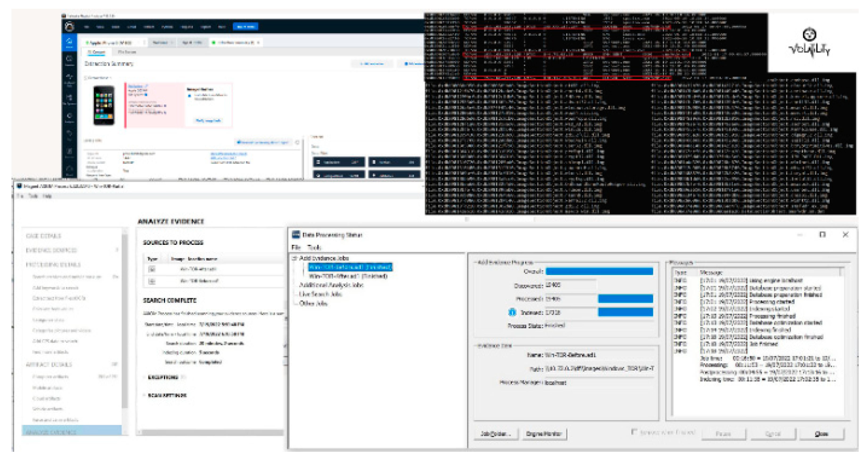Click the highlighted Home icon in Cellebrite sidebar
Image resolution: width=868 pixels, height=463 pixels.
coord(69,42)
